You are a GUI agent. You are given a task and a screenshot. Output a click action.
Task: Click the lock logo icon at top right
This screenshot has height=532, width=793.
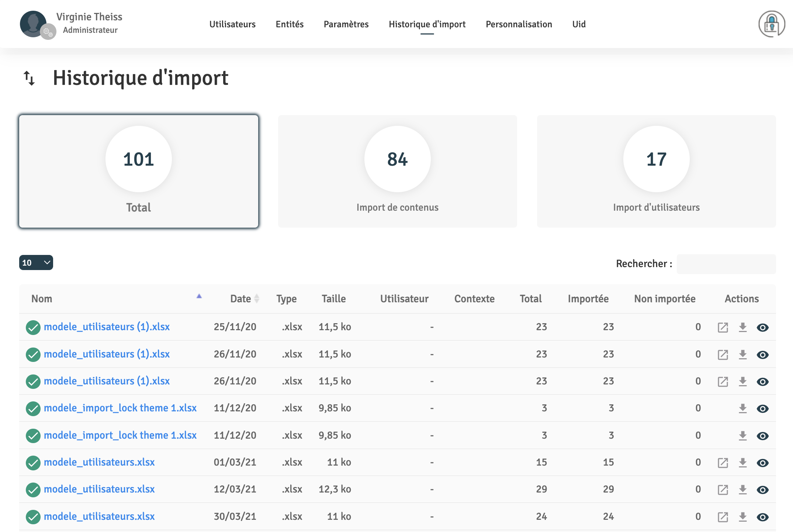pyautogui.click(x=771, y=24)
